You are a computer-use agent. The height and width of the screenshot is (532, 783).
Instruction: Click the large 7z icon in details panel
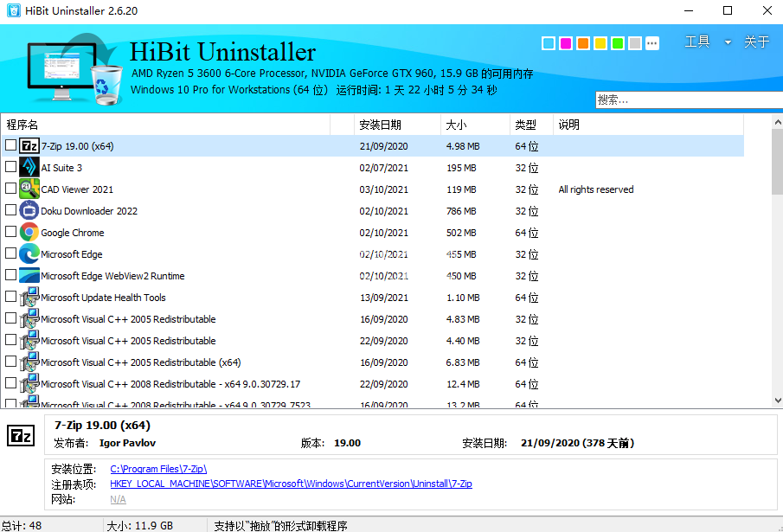[21, 436]
